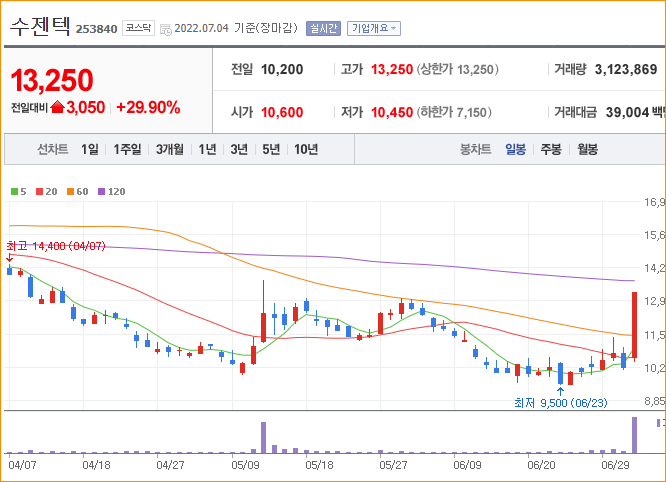Click the stock name 수젠텍
This screenshot has height=482, width=666.
[40, 27]
